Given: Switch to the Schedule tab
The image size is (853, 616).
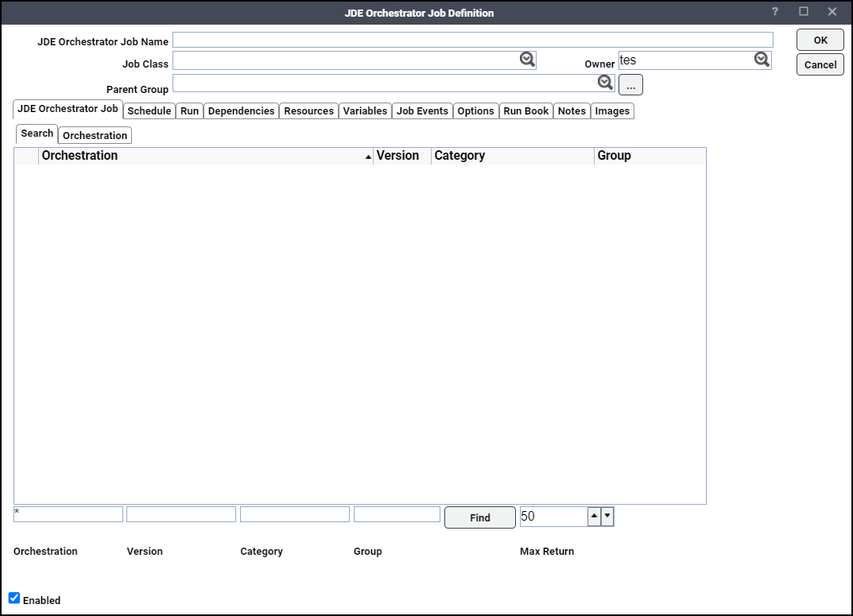Looking at the screenshot, I should tap(149, 111).
